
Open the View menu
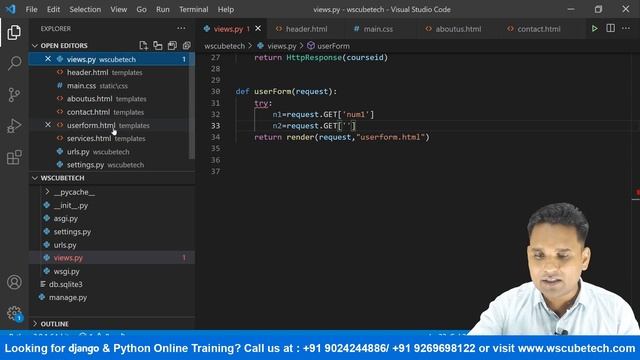118,9
